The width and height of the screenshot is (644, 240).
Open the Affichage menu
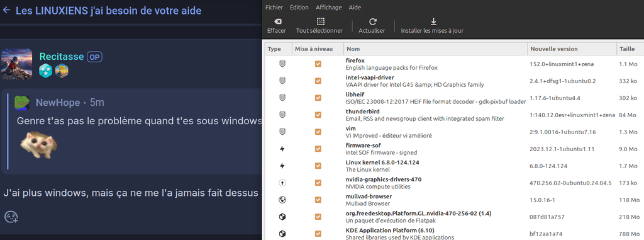click(x=328, y=7)
